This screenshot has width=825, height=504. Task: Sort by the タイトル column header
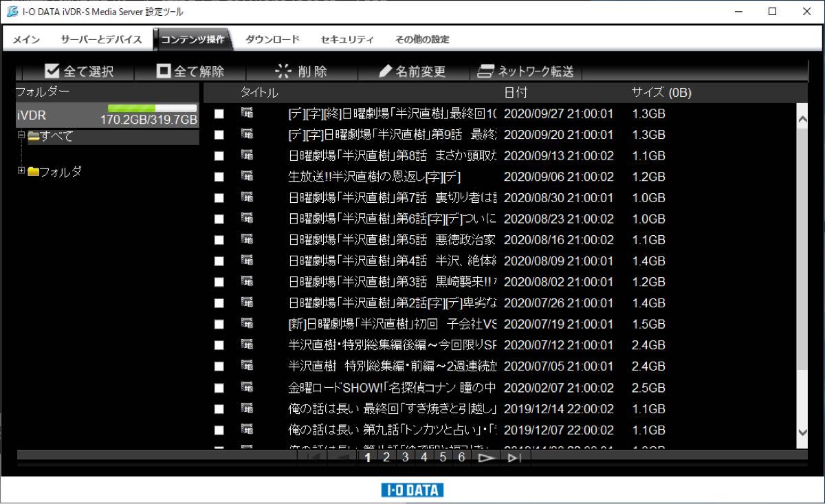[259, 92]
